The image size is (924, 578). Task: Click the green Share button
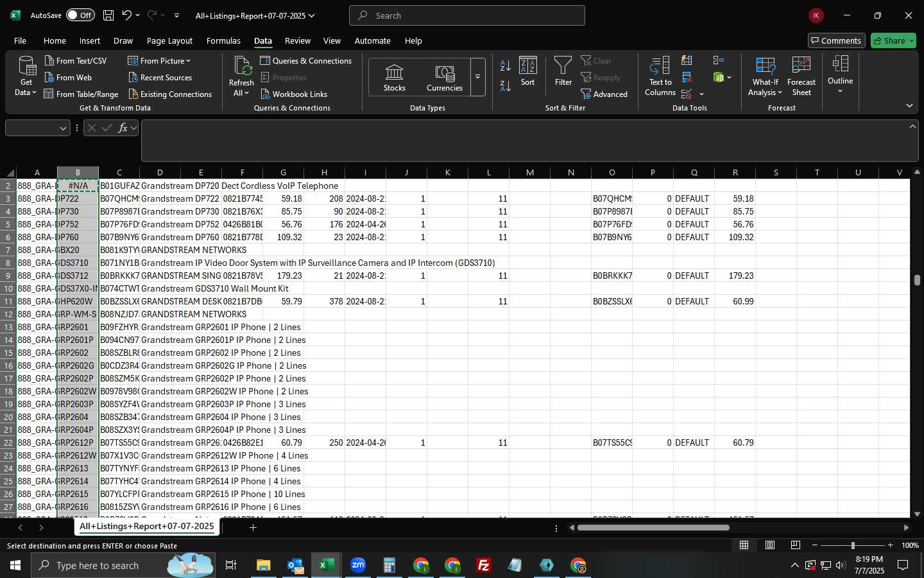(x=893, y=40)
